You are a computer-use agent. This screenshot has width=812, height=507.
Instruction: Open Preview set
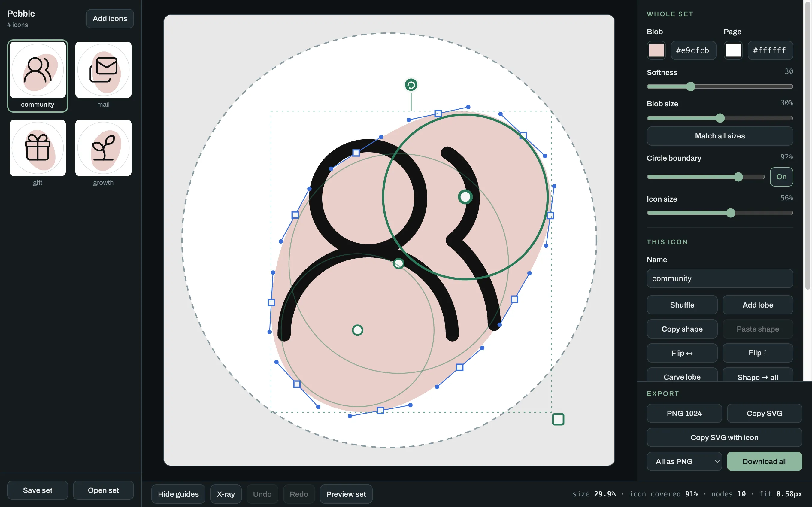coord(346,494)
